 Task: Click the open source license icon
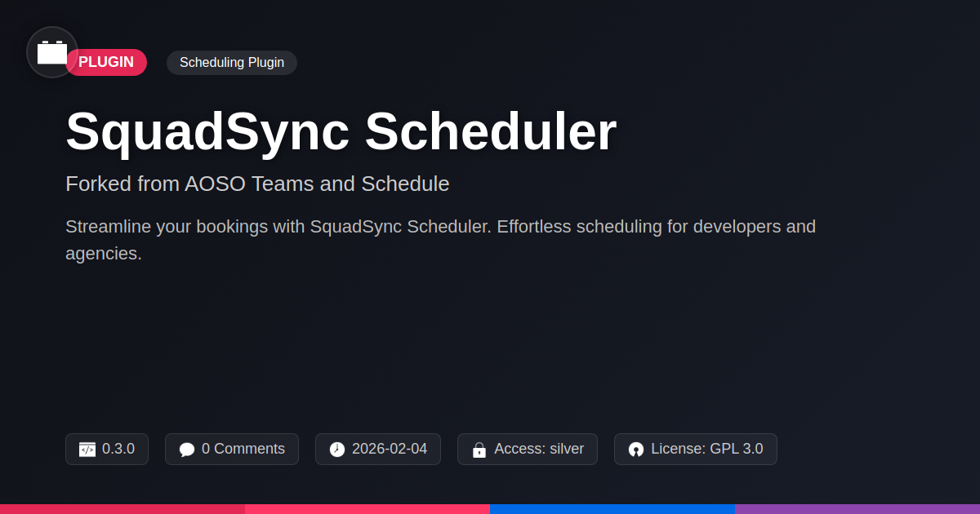[636, 450]
